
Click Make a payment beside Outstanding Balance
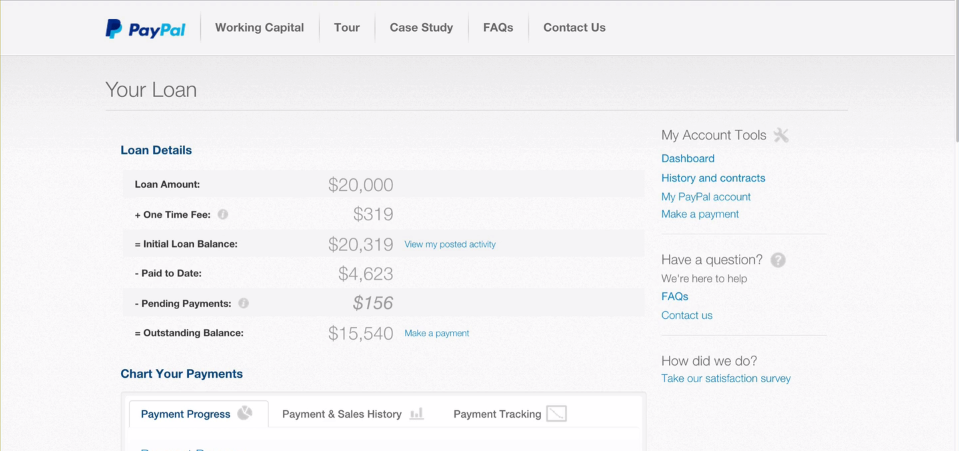[437, 334]
